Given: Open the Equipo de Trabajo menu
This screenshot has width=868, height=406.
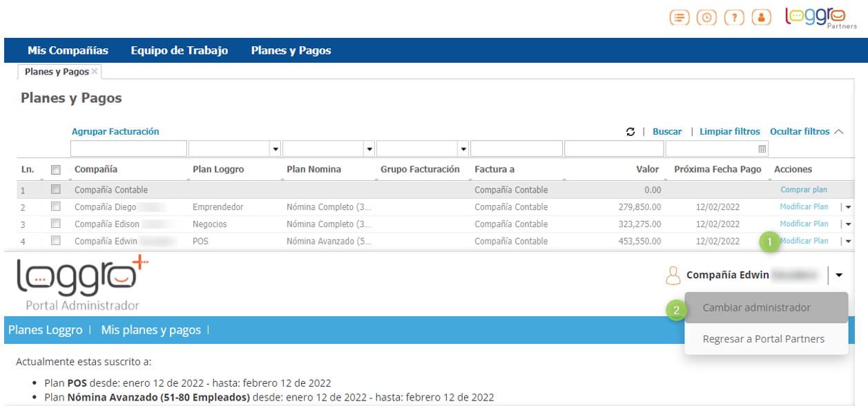Looking at the screenshot, I should (179, 50).
